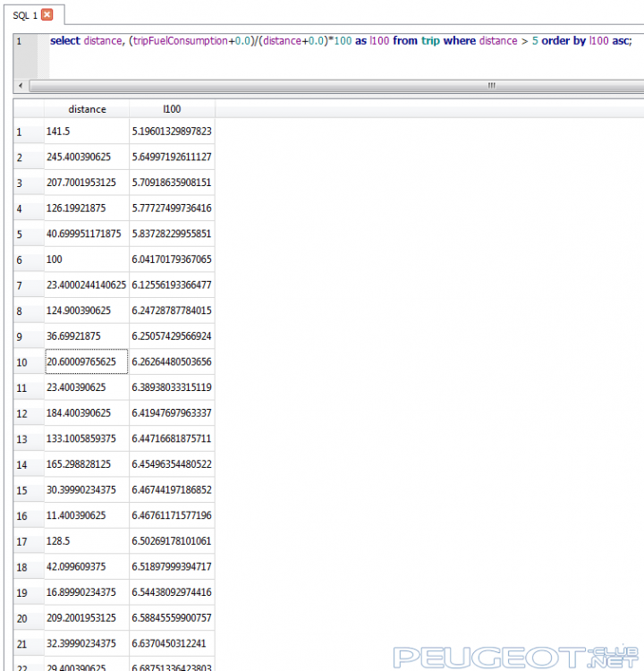This screenshot has width=644, height=671.
Task: Select distance cell 245.400390625
Action: click(x=87, y=157)
